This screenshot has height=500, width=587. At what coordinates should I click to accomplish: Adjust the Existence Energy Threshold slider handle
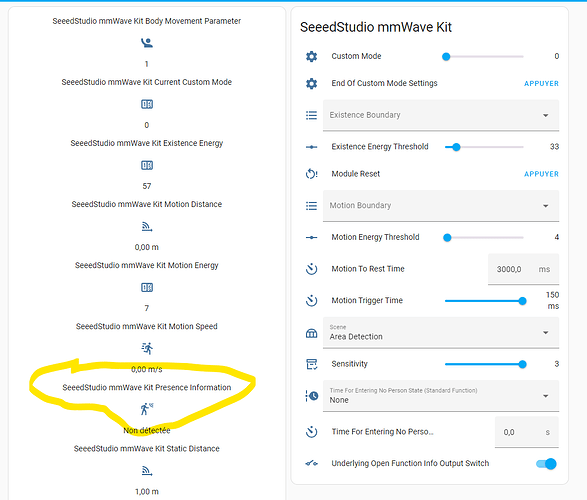pyautogui.click(x=456, y=147)
